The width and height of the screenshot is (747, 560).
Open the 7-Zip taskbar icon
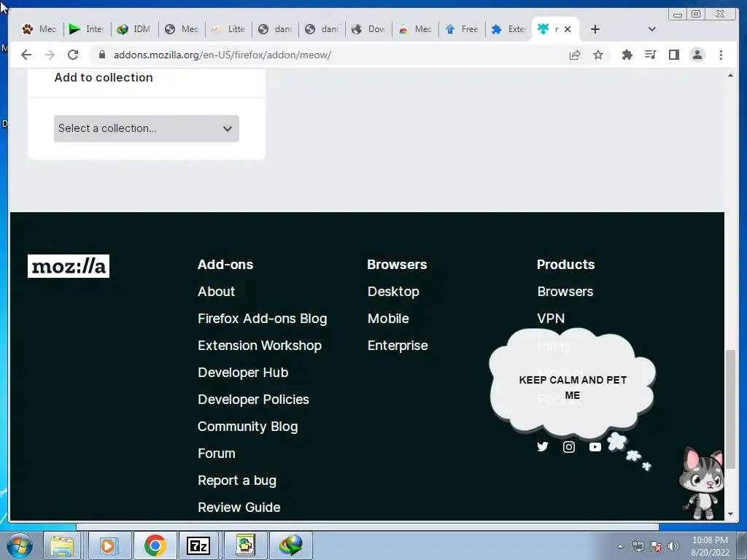[198, 545]
